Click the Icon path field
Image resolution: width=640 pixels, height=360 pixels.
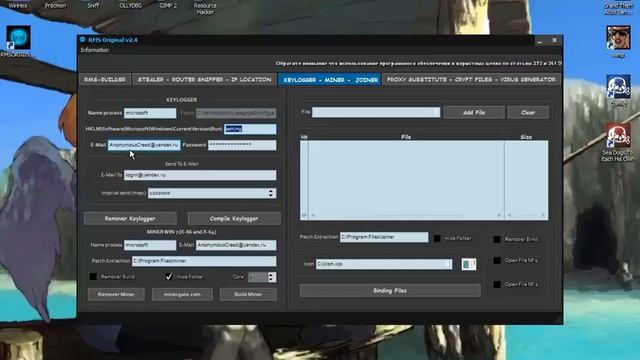point(384,264)
